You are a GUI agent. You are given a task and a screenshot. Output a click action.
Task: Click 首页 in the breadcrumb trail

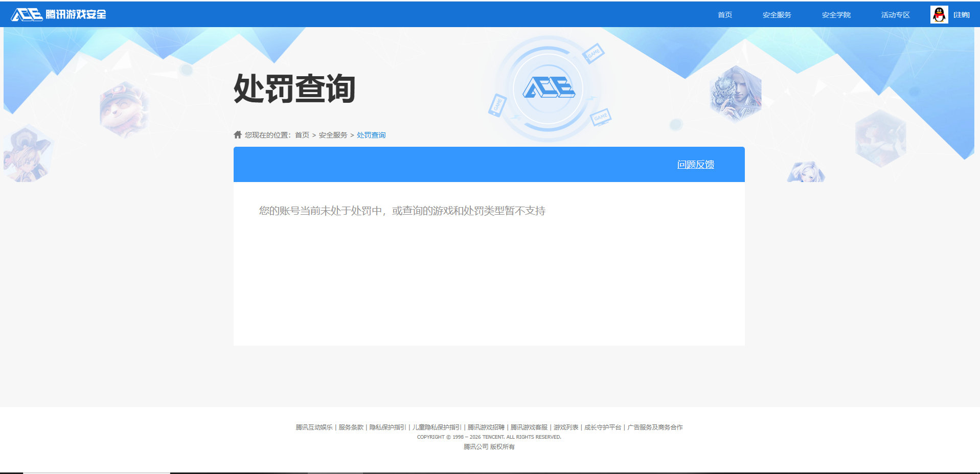point(302,134)
